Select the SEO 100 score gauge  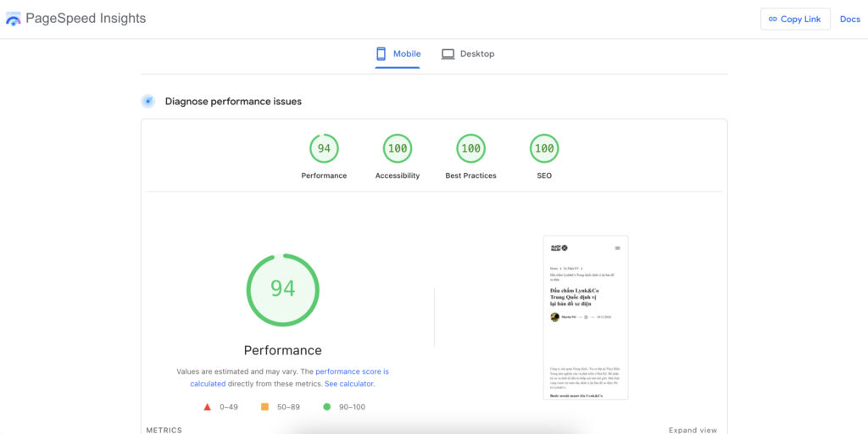(x=544, y=148)
